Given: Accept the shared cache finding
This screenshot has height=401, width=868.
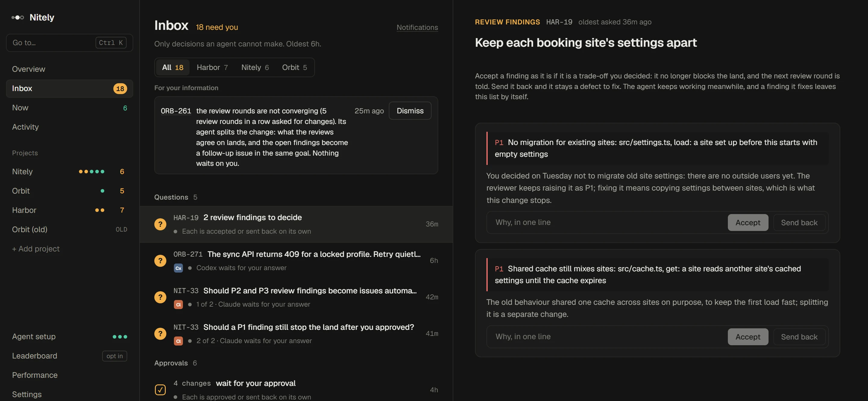Looking at the screenshot, I should coord(748,337).
